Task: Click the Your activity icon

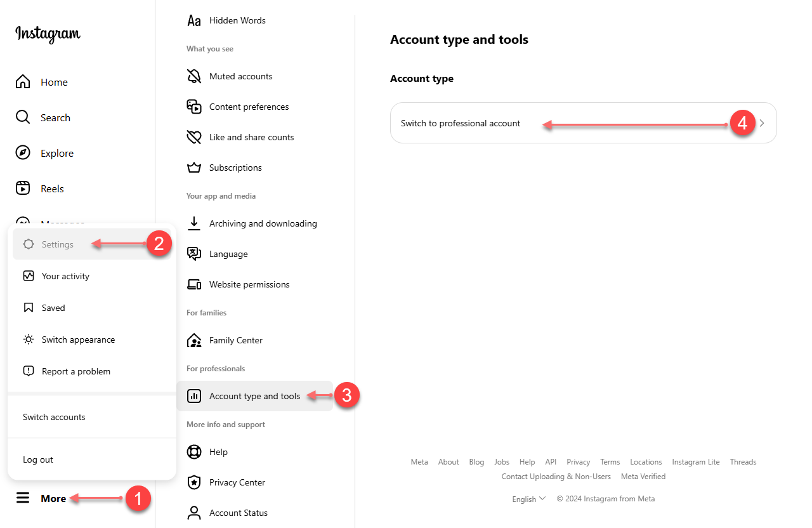Action: pyautogui.click(x=29, y=276)
